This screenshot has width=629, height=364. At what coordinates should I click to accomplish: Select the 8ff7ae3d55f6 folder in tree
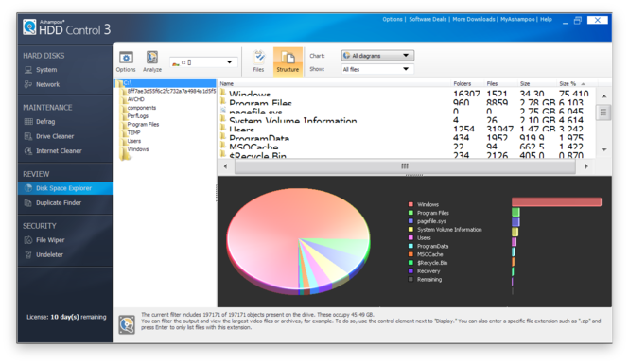171,91
